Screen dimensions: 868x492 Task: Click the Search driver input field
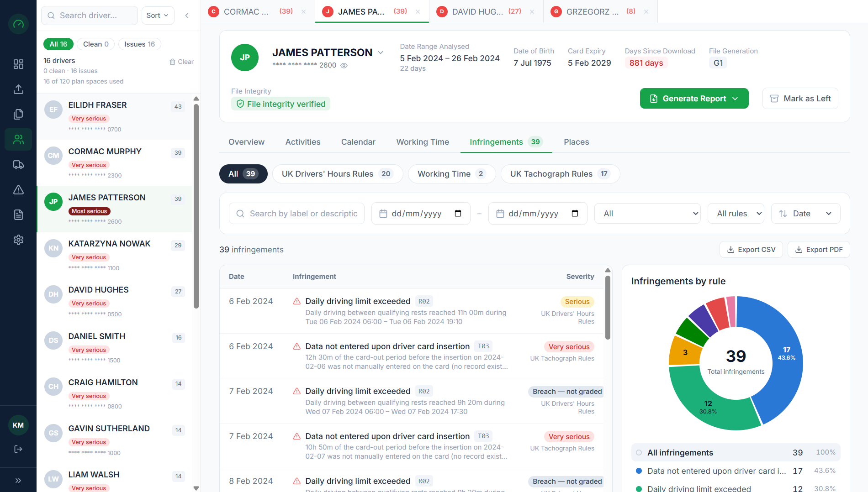pyautogui.click(x=90, y=16)
